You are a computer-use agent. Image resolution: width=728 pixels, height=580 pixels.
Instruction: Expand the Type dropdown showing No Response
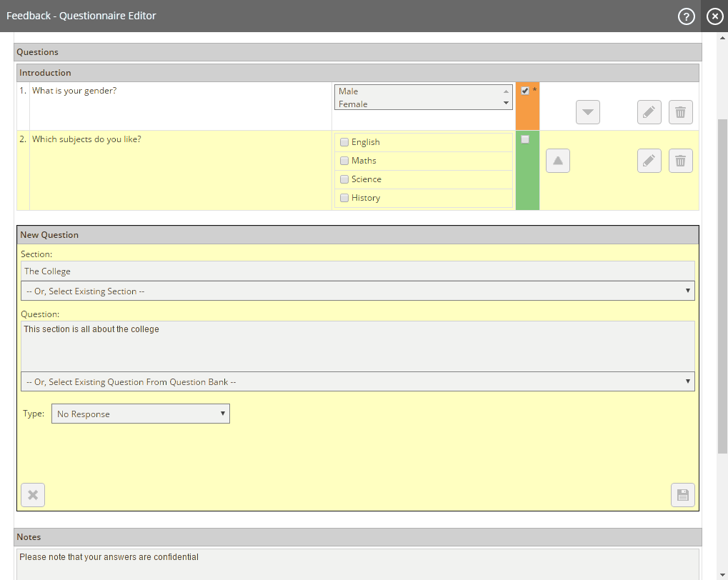pyautogui.click(x=141, y=414)
